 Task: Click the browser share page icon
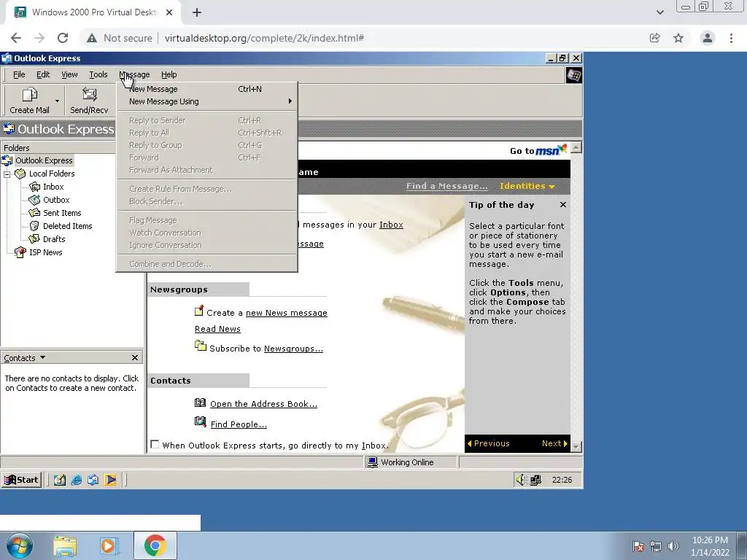(x=655, y=38)
